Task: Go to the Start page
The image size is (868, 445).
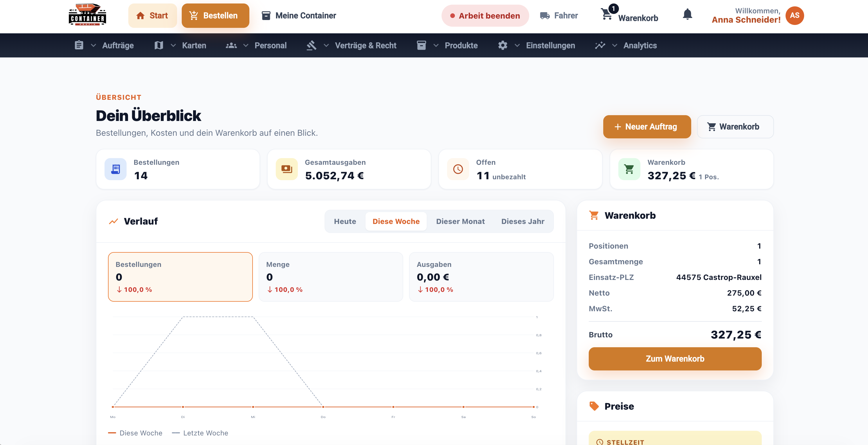Action: [x=152, y=15]
